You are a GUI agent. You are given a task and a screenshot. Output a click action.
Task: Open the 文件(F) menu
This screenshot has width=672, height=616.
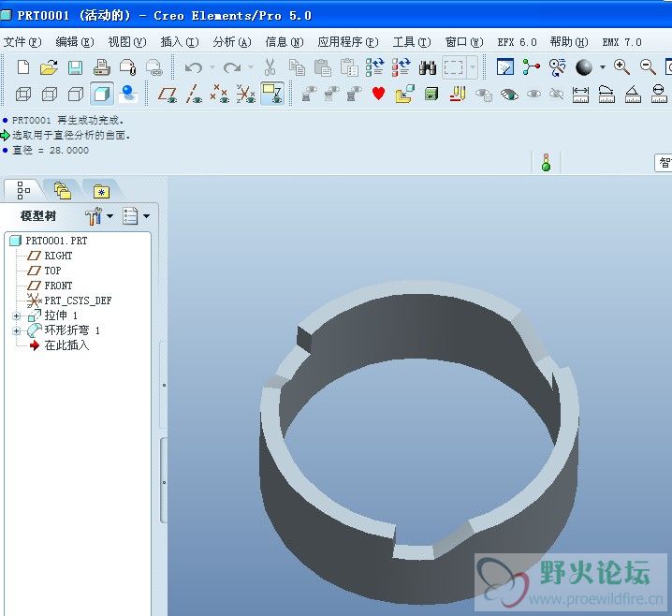(22, 42)
